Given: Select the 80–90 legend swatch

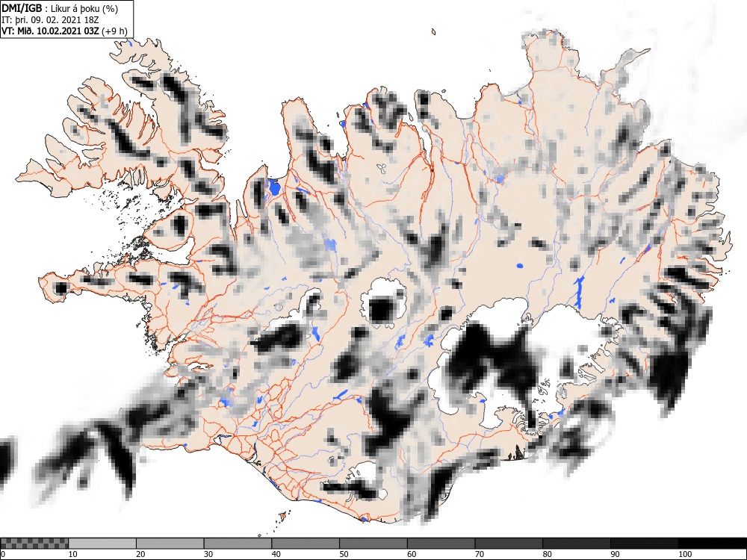Looking at the screenshot, I should 577,544.
